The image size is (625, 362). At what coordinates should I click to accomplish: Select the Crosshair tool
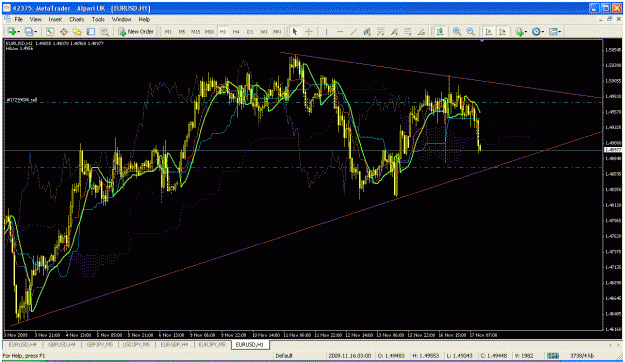tap(309, 31)
